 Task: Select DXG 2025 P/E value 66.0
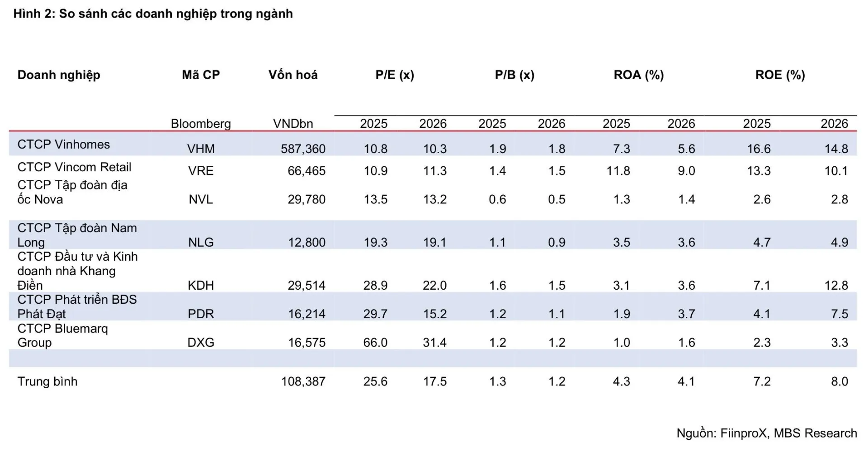coord(375,342)
